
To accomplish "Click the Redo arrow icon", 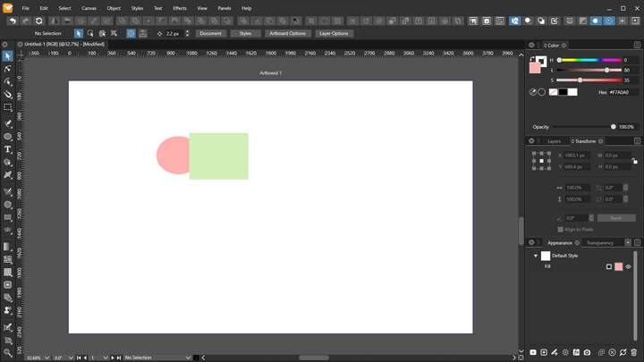I will point(25,21).
